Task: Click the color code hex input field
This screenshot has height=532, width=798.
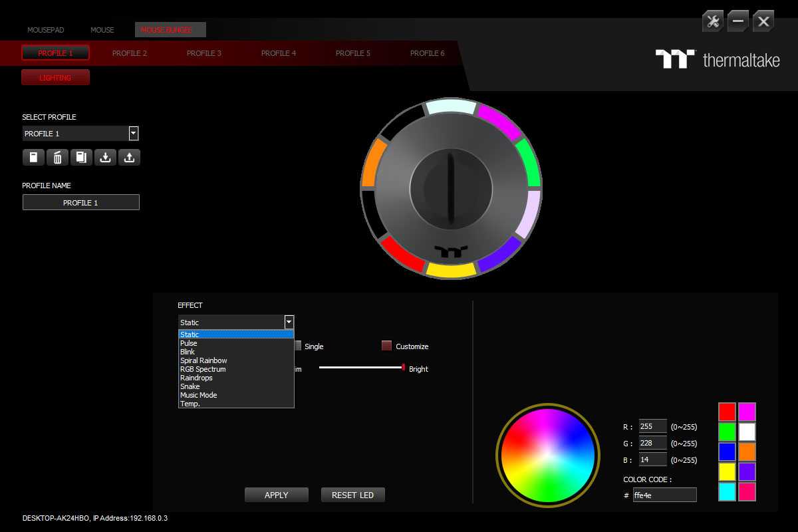Action: click(664, 495)
